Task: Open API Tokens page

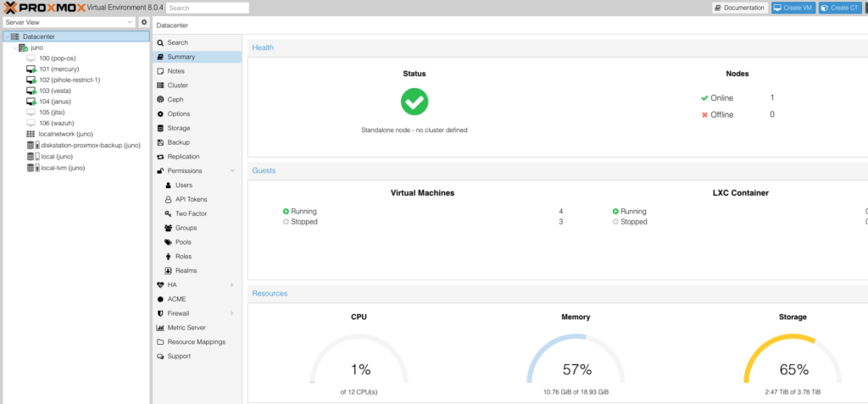Action: click(x=197, y=199)
